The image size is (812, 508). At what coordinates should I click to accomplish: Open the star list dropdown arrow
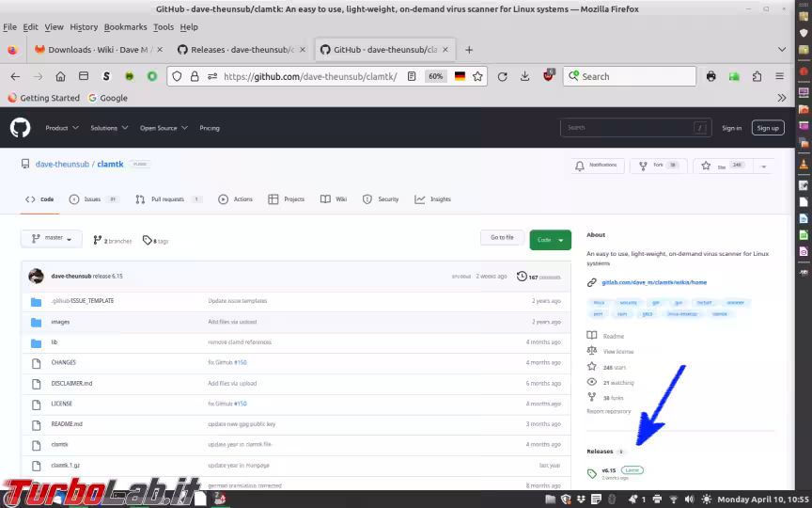(763, 167)
